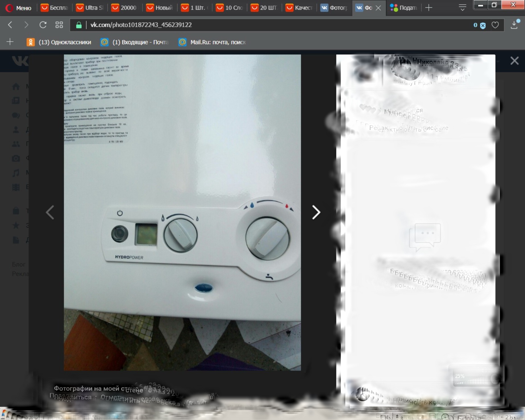Open the Speed Dial grid icon

pos(59,25)
